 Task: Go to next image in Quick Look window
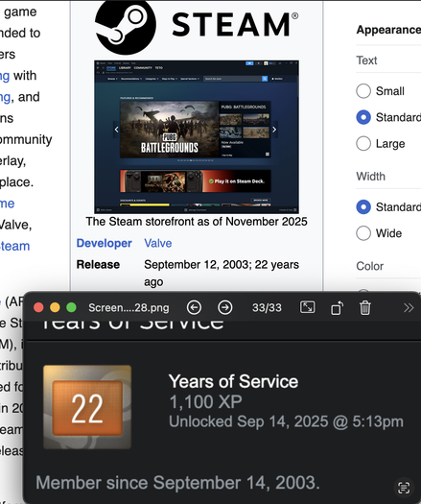[224, 307]
